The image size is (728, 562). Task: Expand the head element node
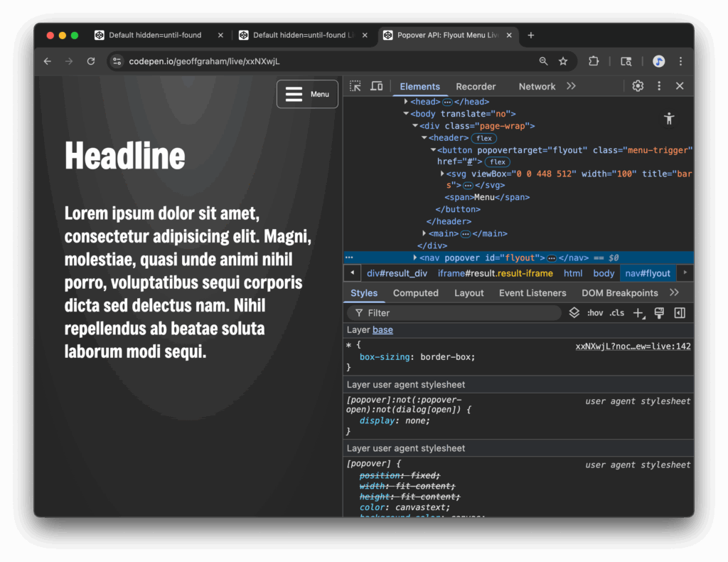[406, 101]
